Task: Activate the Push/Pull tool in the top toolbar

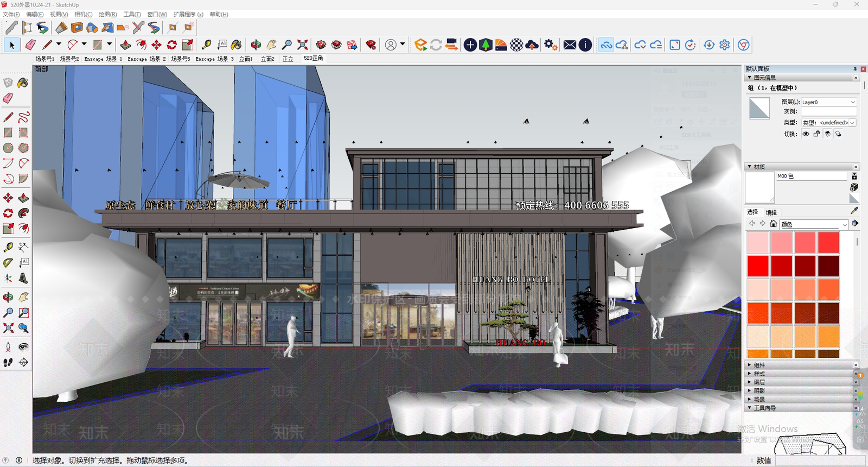Action: click(125, 45)
